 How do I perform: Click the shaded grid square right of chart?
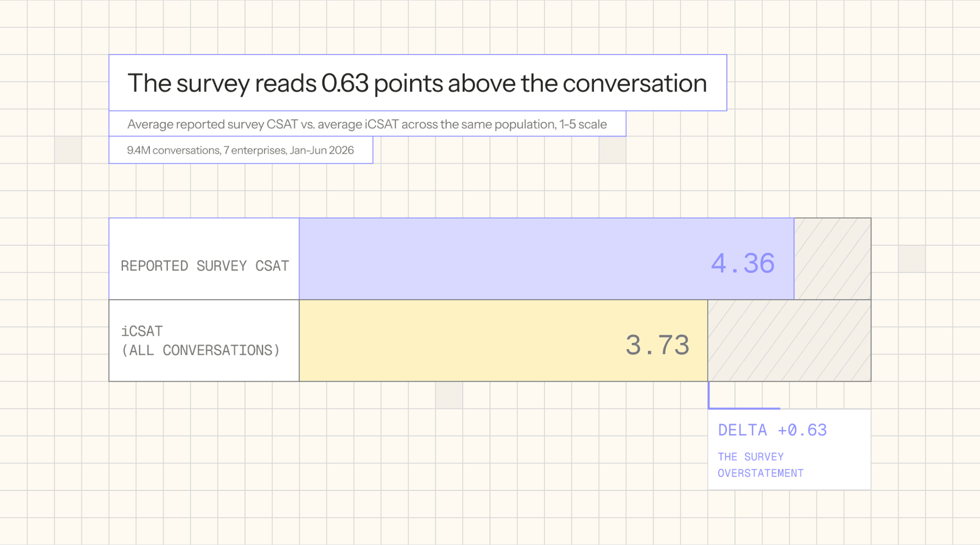[x=912, y=259]
